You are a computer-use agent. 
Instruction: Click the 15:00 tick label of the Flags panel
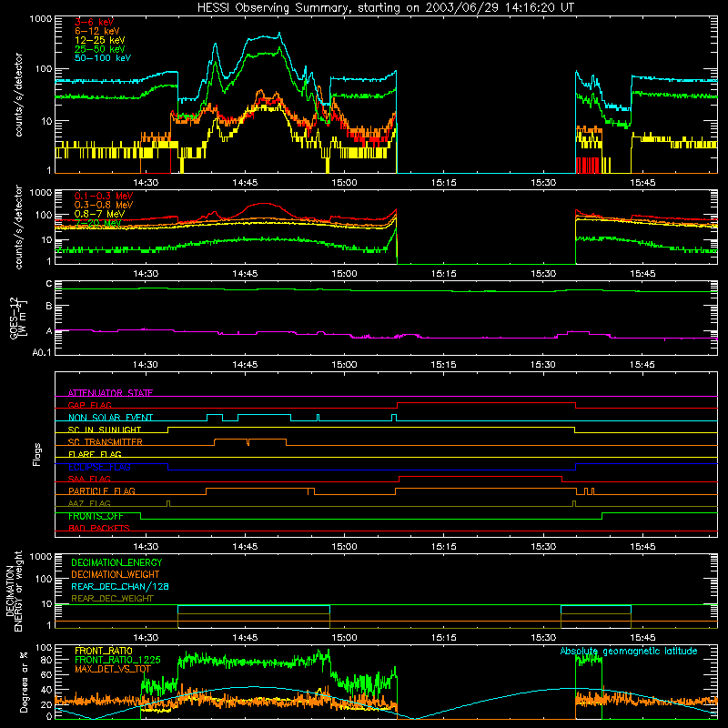tap(344, 547)
